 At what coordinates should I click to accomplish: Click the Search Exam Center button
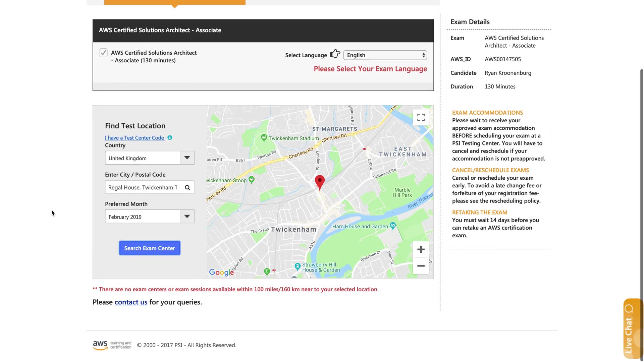click(x=150, y=248)
